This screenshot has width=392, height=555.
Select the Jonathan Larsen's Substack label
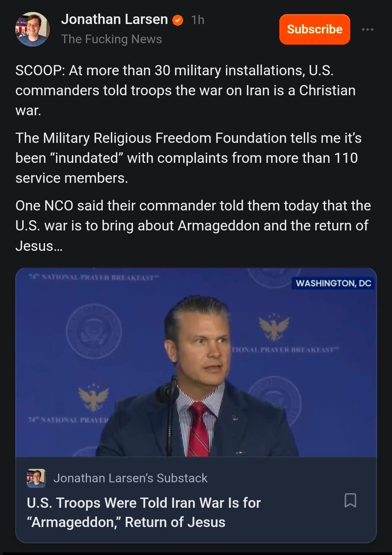[x=130, y=478]
